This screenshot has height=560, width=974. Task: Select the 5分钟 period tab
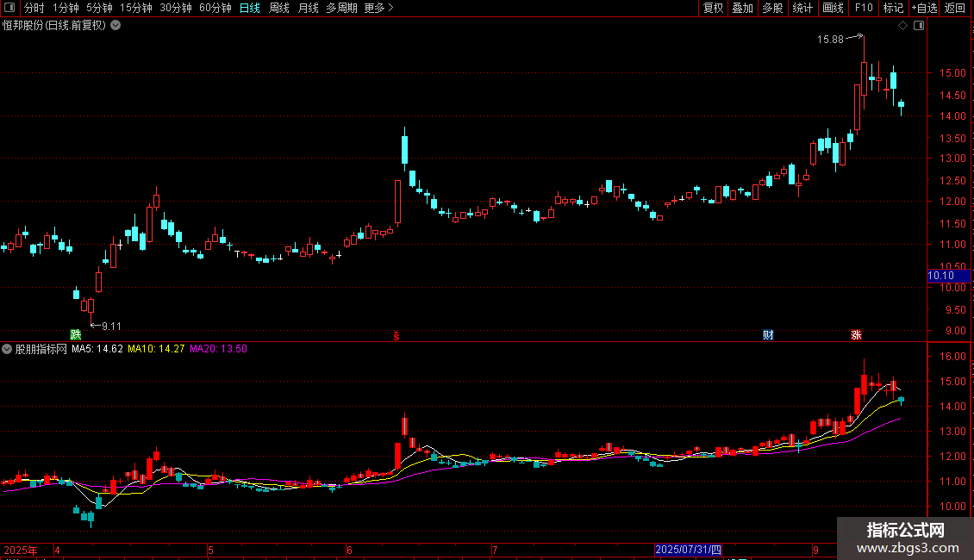coord(99,8)
